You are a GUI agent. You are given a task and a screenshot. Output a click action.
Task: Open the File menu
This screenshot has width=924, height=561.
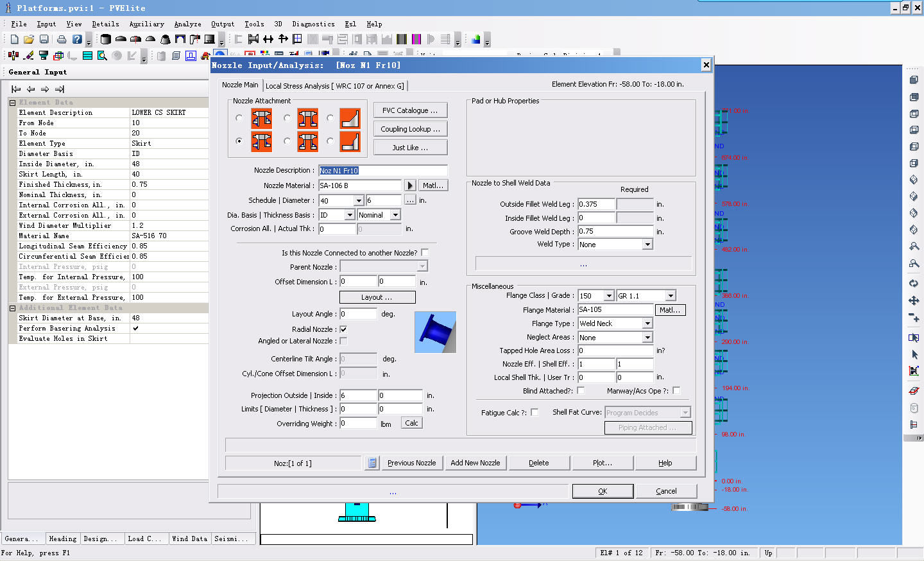click(x=19, y=24)
